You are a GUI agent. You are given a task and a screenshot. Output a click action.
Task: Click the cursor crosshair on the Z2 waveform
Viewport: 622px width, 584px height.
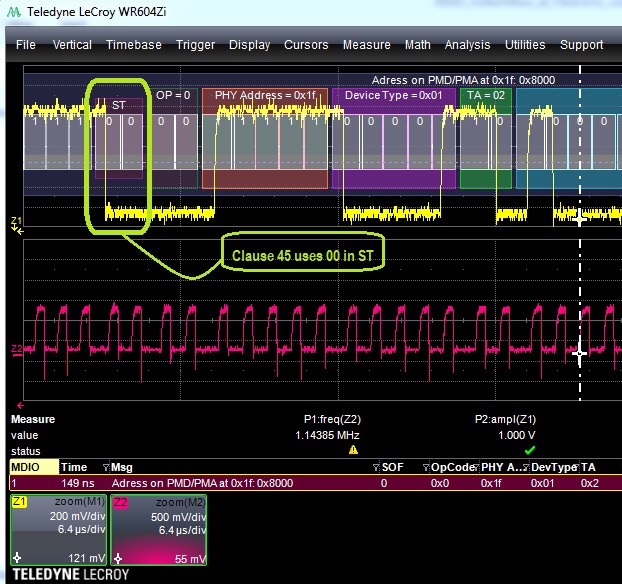580,352
